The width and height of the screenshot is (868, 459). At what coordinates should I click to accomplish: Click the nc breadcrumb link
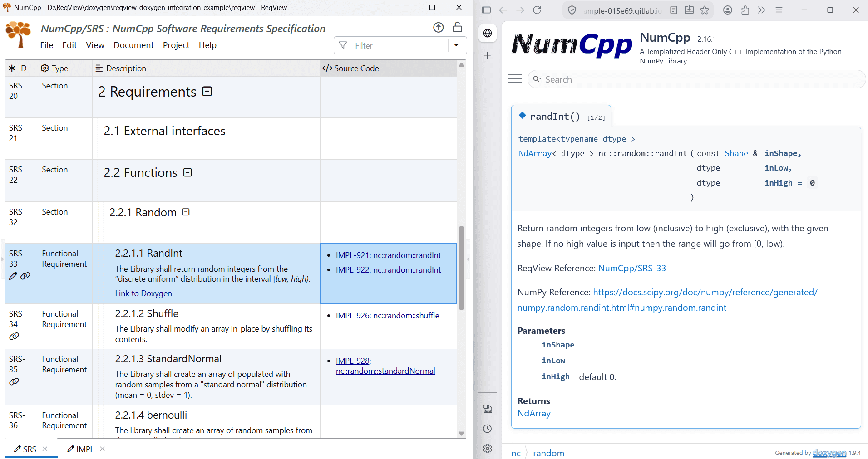pos(516,453)
